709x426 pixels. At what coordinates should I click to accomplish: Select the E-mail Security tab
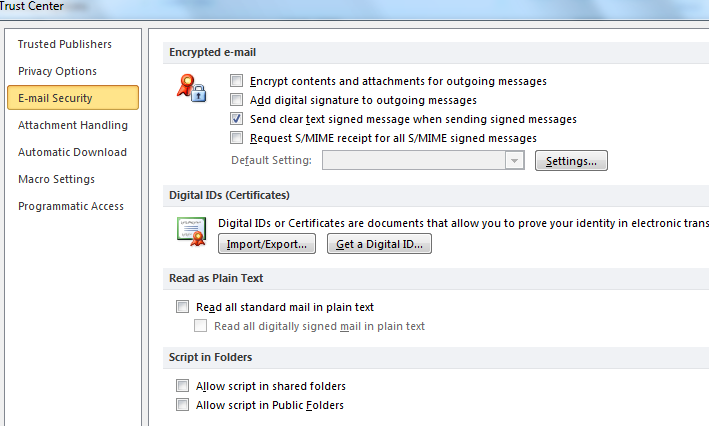pyautogui.click(x=55, y=98)
